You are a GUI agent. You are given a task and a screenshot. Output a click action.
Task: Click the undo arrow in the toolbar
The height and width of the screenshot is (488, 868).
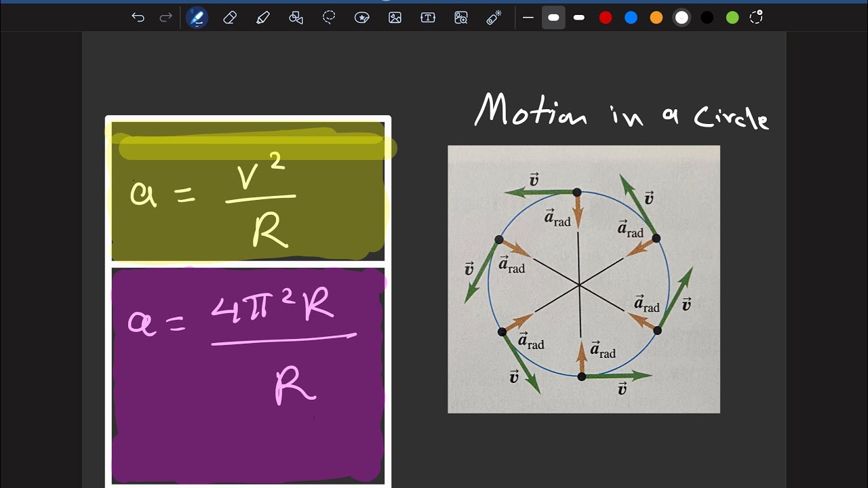tap(138, 18)
